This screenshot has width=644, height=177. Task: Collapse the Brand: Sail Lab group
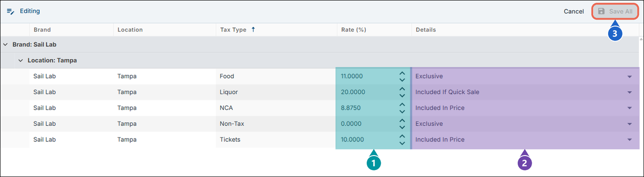(x=5, y=45)
